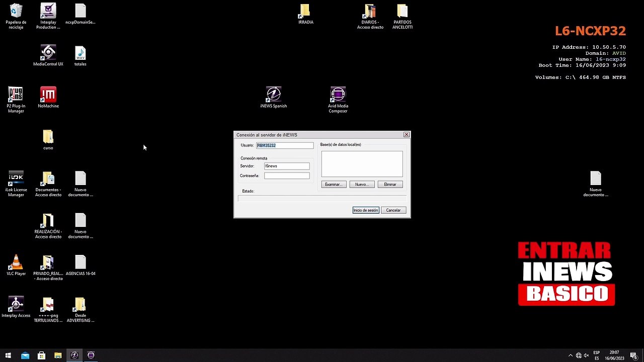Open the network status tray icon
Viewport: 644px width, 362px height.
coord(579,355)
